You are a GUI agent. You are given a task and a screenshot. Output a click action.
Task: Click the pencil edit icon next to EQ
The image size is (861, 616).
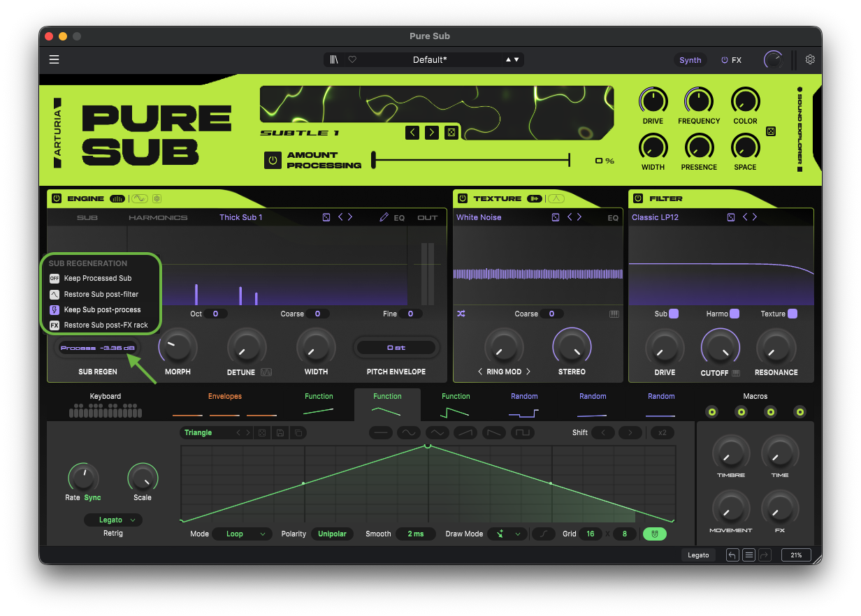point(384,217)
